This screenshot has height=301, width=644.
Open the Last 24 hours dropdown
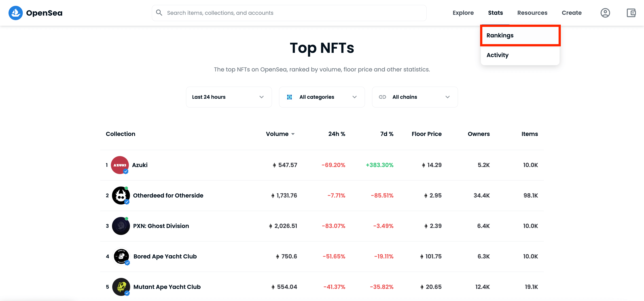[x=229, y=97]
